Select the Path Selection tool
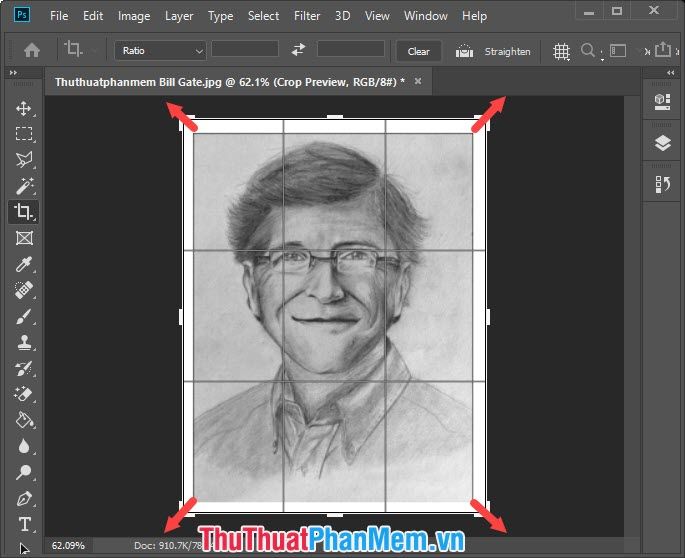685x558 pixels. tap(24, 548)
